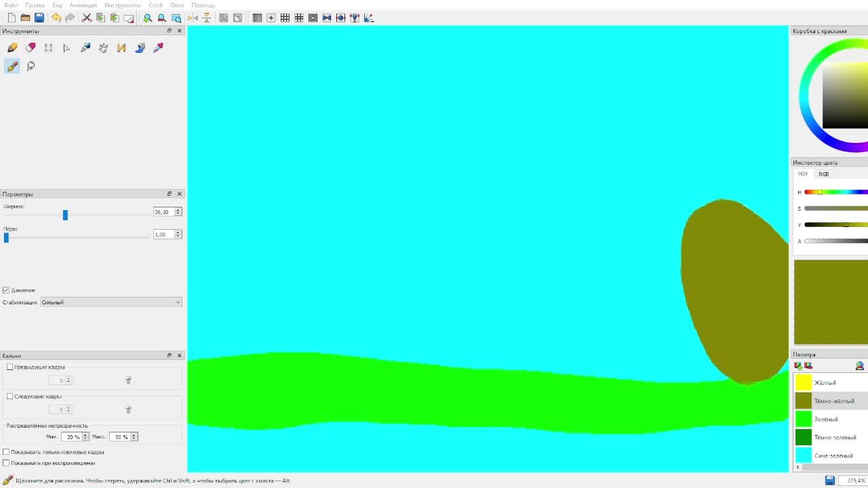The width and height of the screenshot is (868, 488).
Task: Select the Зелёный palette color
Action: pyautogui.click(x=831, y=419)
